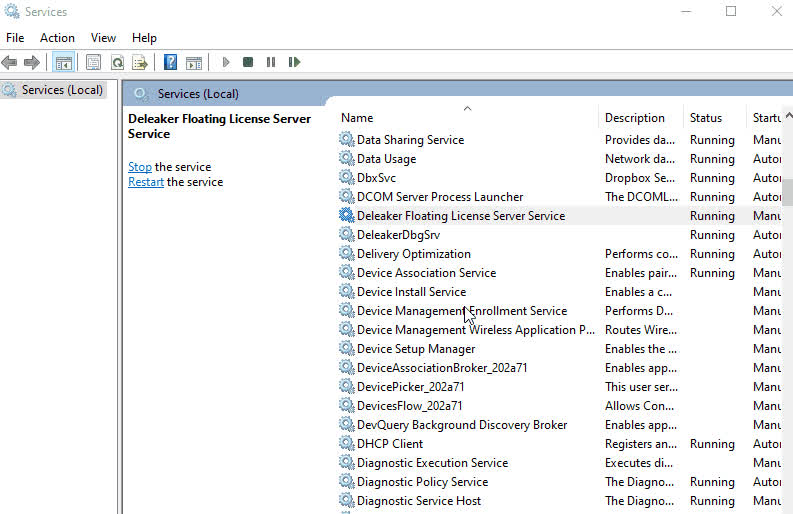This screenshot has height=514, width=793.
Task: Click the Forward arrow in toolbar
Action: tap(32, 62)
